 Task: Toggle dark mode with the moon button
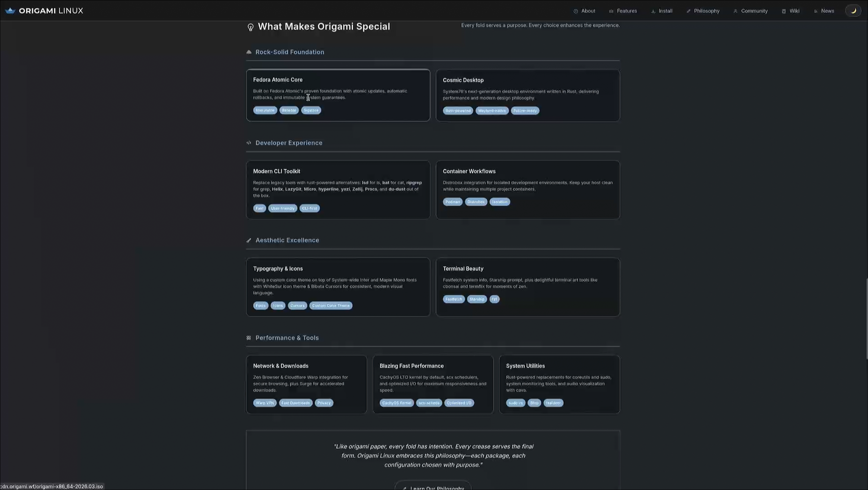click(x=853, y=11)
